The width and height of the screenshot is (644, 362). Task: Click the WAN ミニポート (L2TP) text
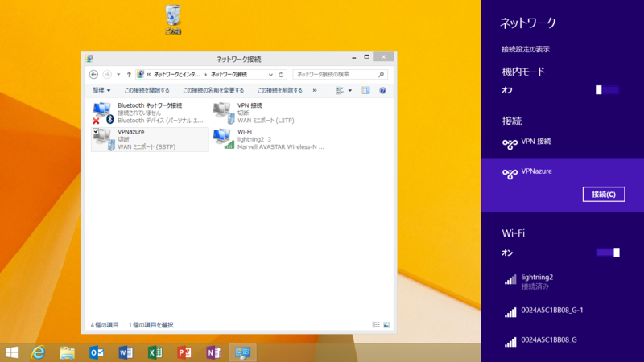[x=266, y=120]
